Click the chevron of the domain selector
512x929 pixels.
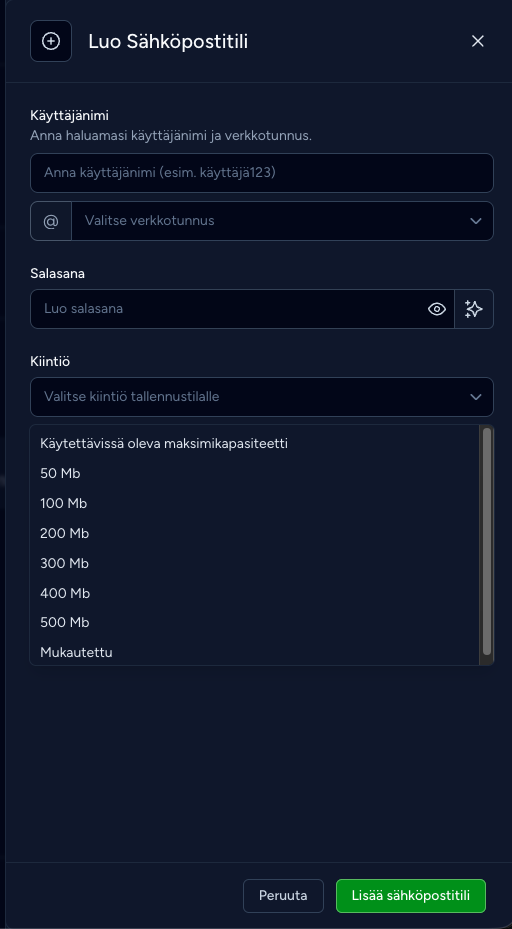coord(476,221)
